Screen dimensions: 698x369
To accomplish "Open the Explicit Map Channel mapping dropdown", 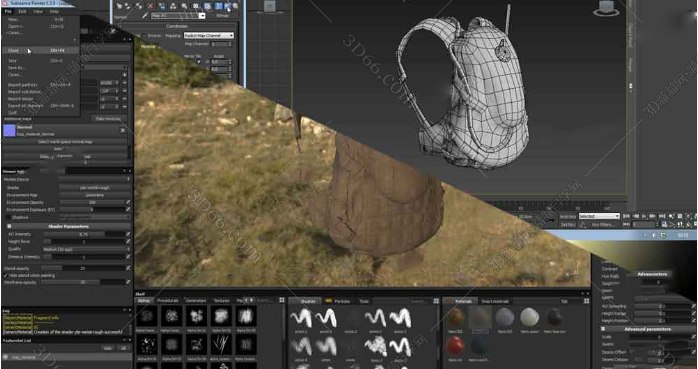I will pos(209,36).
